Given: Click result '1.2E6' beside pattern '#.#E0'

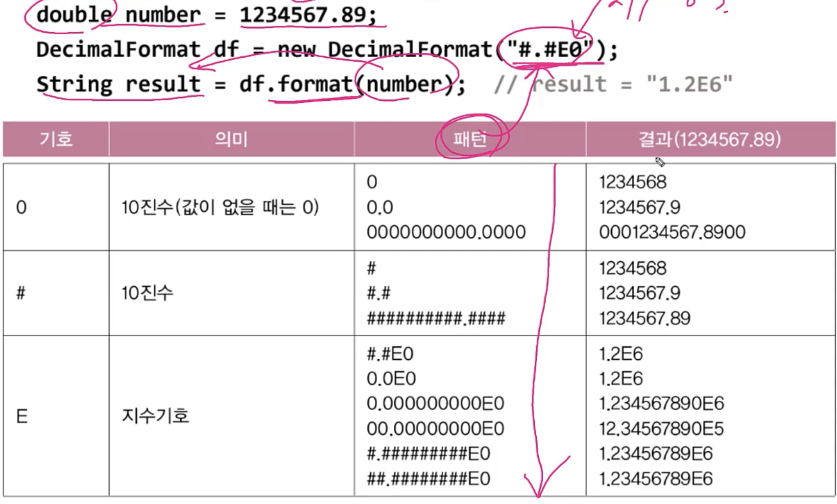Looking at the screenshot, I should pos(621,354).
